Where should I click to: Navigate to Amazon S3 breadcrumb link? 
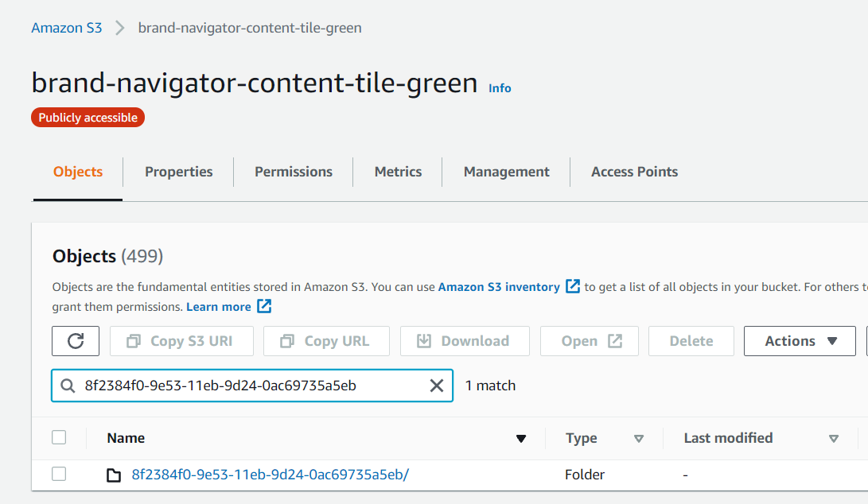pyautogui.click(x=66, y=28)
